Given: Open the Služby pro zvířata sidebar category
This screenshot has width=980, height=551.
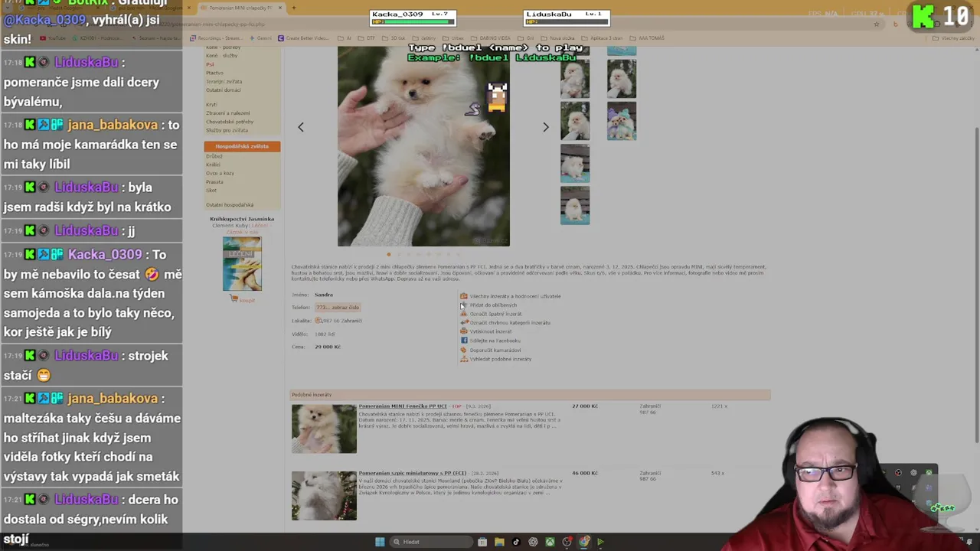Looking at the screenshot, I should click(x=227, y=130).
